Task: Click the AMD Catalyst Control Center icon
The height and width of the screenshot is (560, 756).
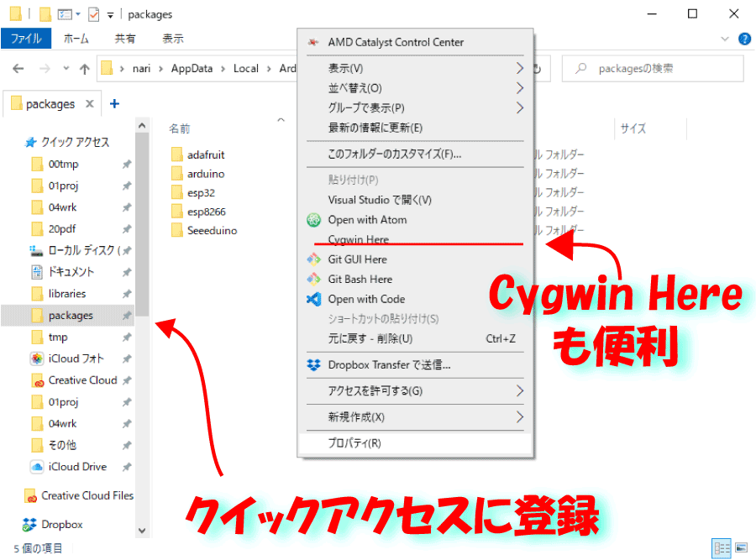Action: click(x=313, y=42)
